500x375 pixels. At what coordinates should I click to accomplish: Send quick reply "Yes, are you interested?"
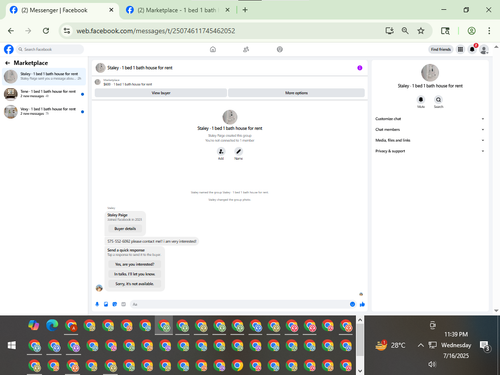(x=134, y=264)
